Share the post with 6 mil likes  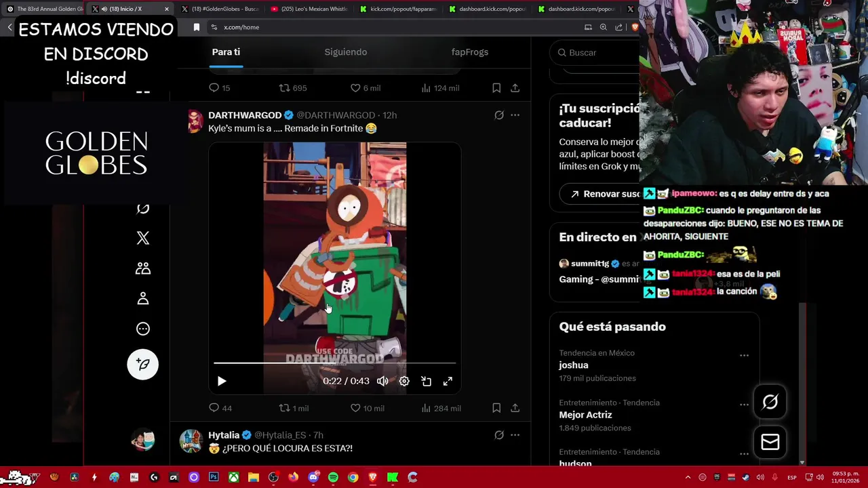pos(515,88)
